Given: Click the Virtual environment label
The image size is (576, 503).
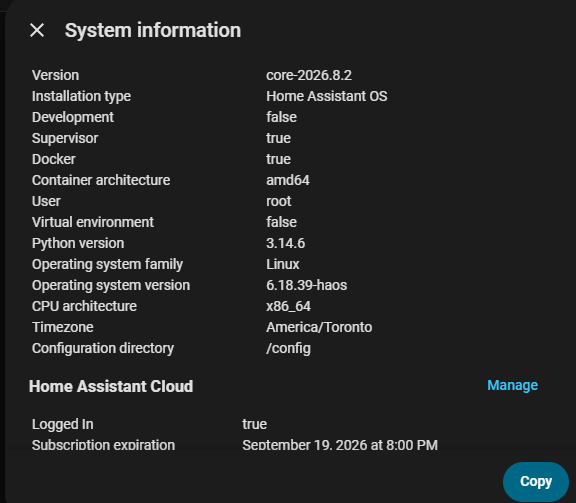Looking at the screenshot, I should pyautogui.click(x=93, y=222).
